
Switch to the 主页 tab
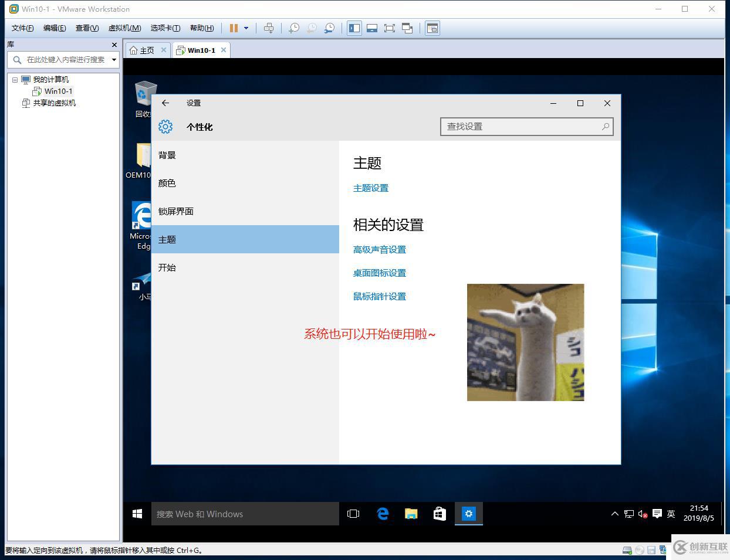tap(146, 50)
